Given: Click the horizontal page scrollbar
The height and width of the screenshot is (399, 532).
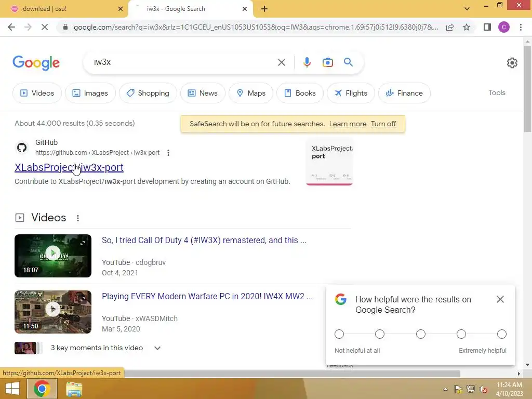Looking at the screenshot, I should click(x=292, y=374).
